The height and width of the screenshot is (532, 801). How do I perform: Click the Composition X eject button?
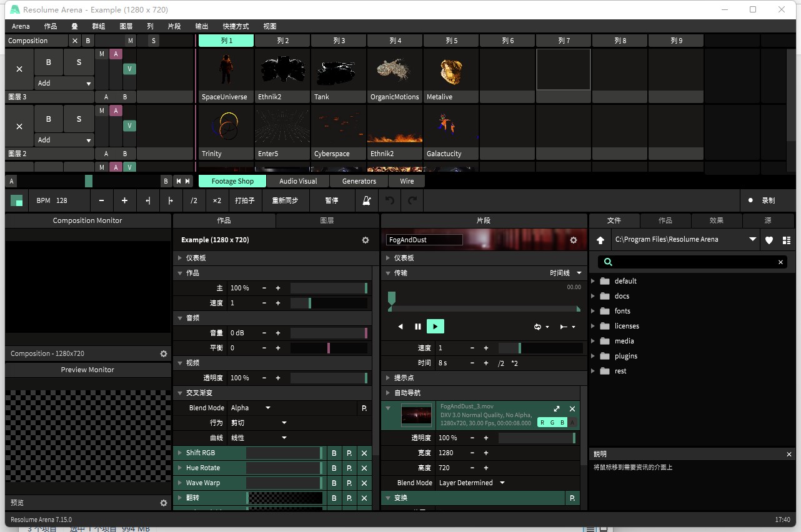coord(75,41)
